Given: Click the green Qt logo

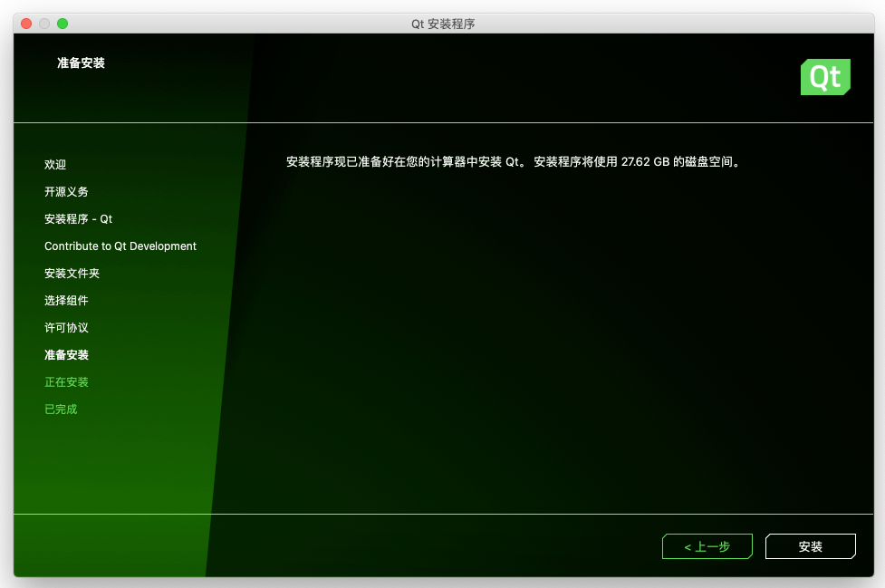Looking at the screenshot, I should click(825, 77).
